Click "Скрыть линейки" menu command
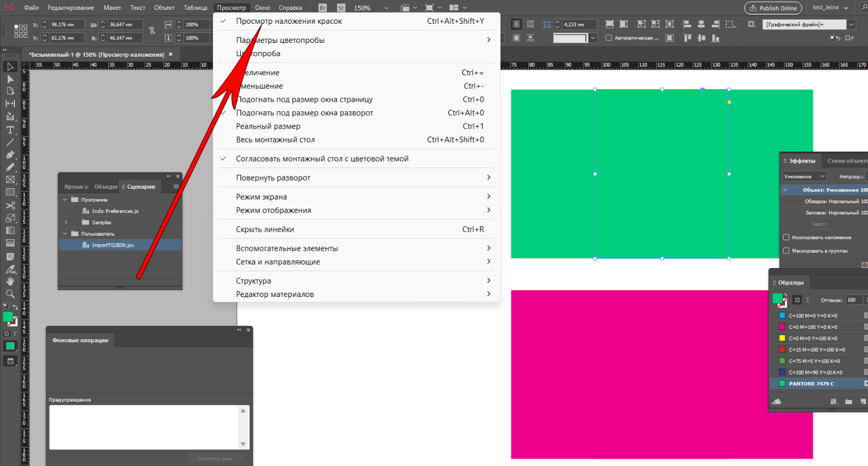Viewport: 868px width, 466px height. pyautogui.click(x=356, y=230)
